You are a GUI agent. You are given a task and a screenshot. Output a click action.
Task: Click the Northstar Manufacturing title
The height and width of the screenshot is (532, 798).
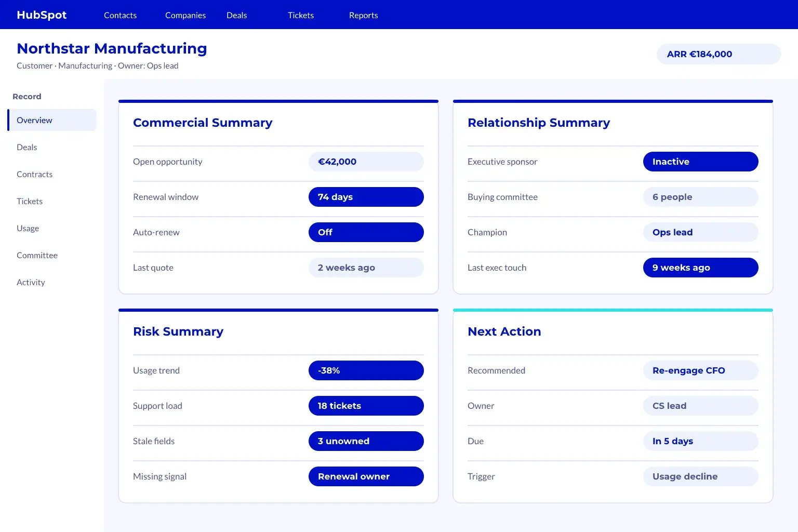[112, 48]
